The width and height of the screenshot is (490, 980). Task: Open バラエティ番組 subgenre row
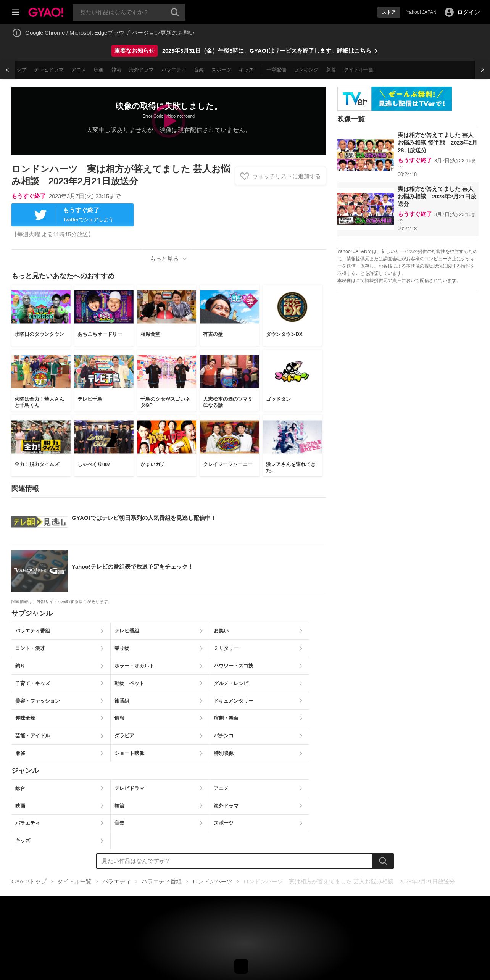pos(61,631)
